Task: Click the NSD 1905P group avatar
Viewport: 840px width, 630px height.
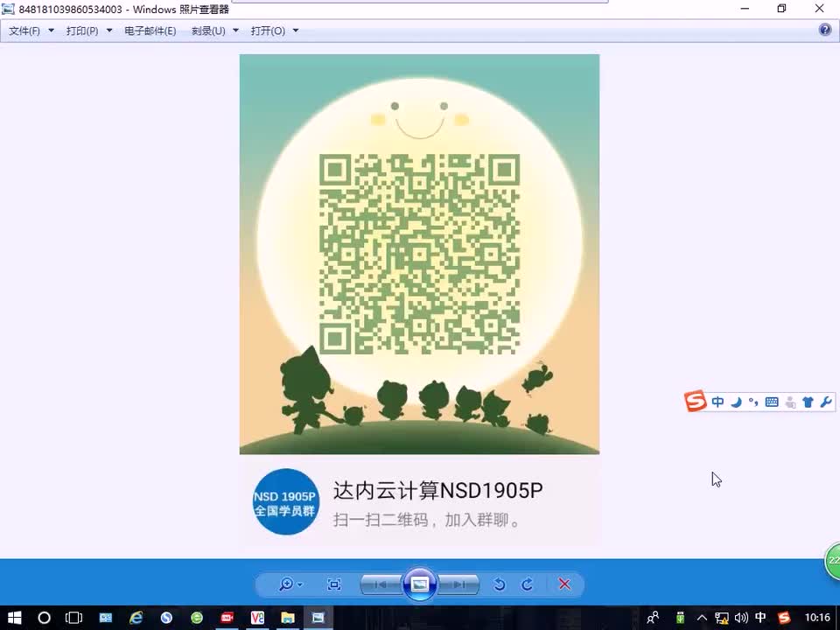Action: pos(286,502)
